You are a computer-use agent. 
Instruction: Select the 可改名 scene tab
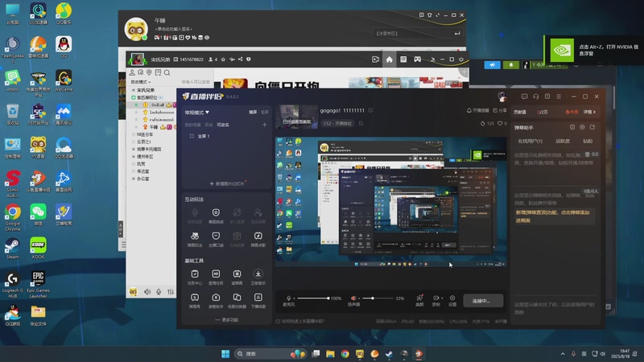tap(223, 125)
